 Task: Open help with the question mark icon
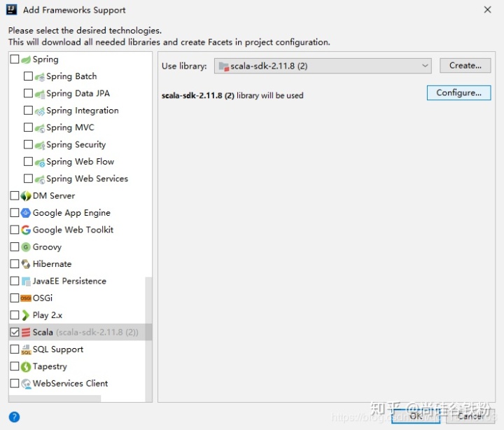pos(14,417)
